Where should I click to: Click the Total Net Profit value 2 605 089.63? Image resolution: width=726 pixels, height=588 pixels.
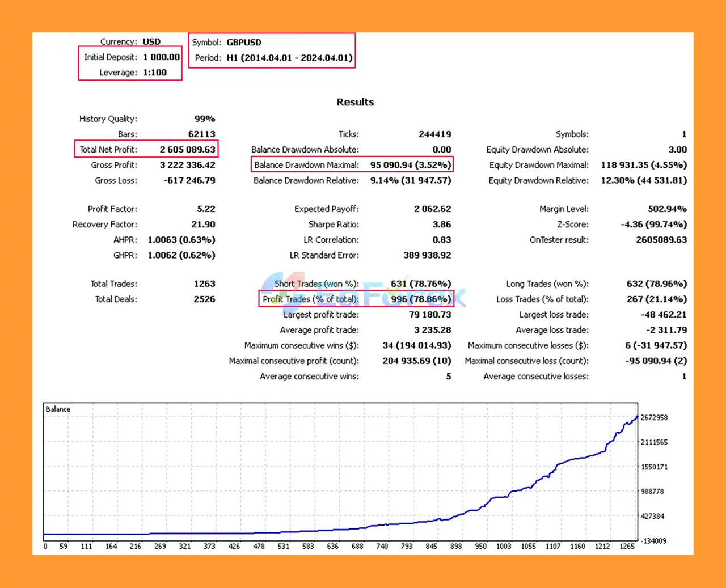pos(187,150)
